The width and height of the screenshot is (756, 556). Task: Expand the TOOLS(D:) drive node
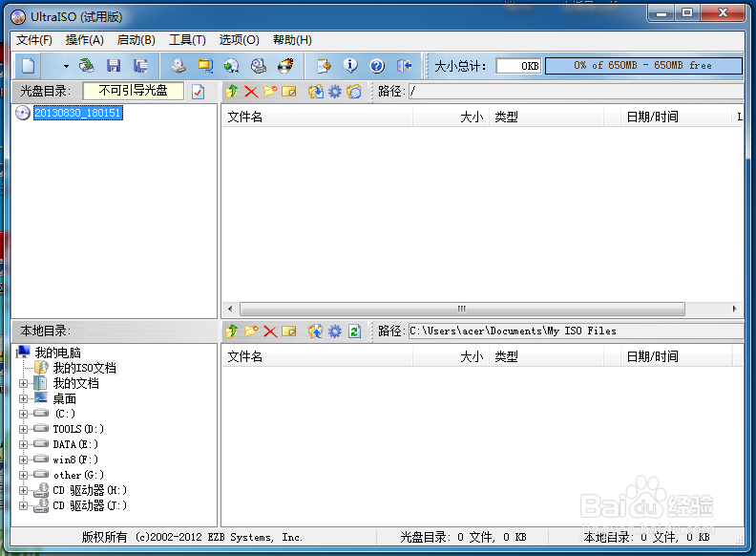point(23,429)
